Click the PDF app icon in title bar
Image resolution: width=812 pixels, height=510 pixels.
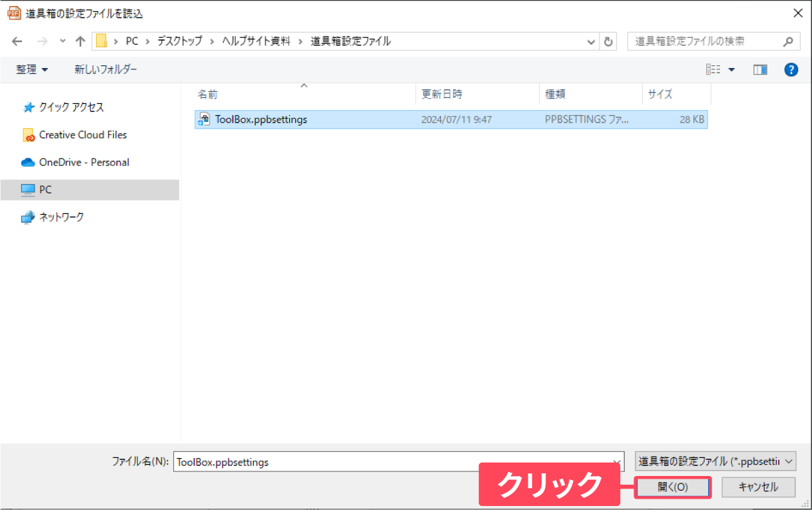click(14, 13)
